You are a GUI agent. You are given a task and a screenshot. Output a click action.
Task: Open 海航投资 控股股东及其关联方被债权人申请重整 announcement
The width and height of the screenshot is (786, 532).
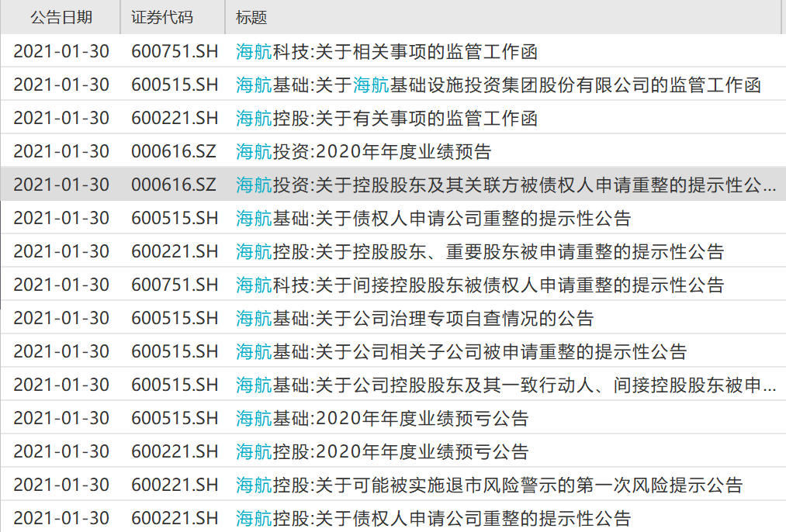[506, 185]
